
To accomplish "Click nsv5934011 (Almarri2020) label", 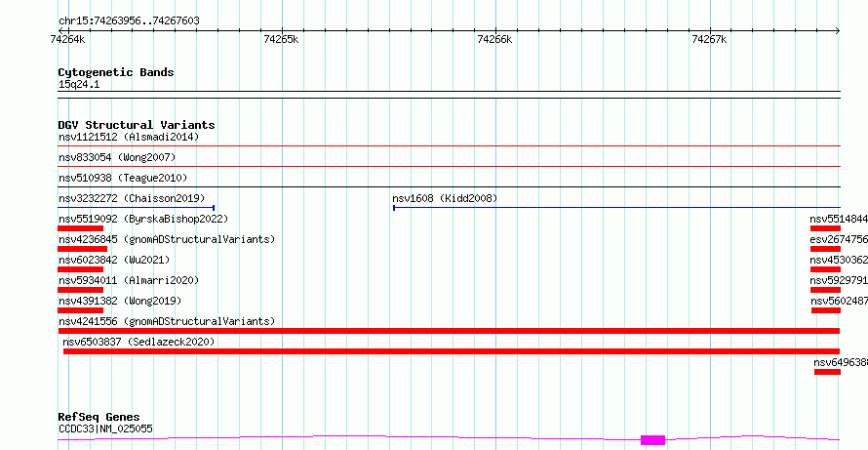I will pos(129,280).
